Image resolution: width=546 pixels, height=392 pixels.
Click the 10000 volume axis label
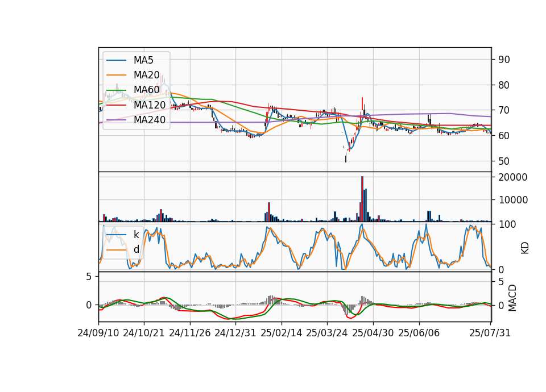[x=513, y=200]
